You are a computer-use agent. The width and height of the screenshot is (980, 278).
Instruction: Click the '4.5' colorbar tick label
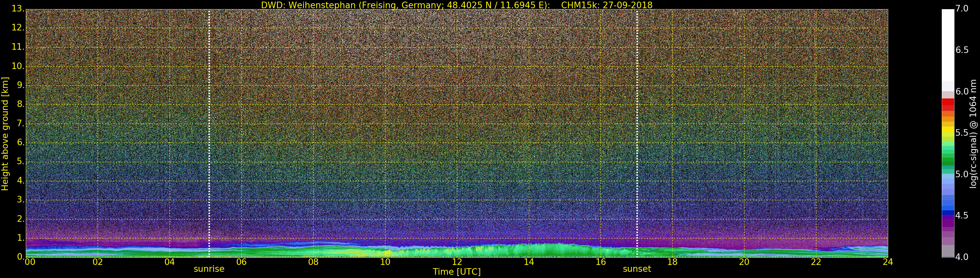(x=962, y=216)
